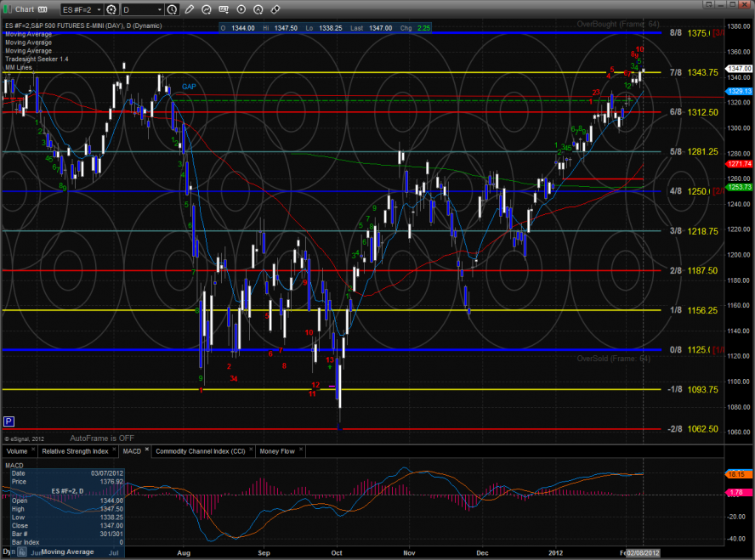Close the MACD study tab
This screenshot has width=755, height=560.
tap(147, 450)
